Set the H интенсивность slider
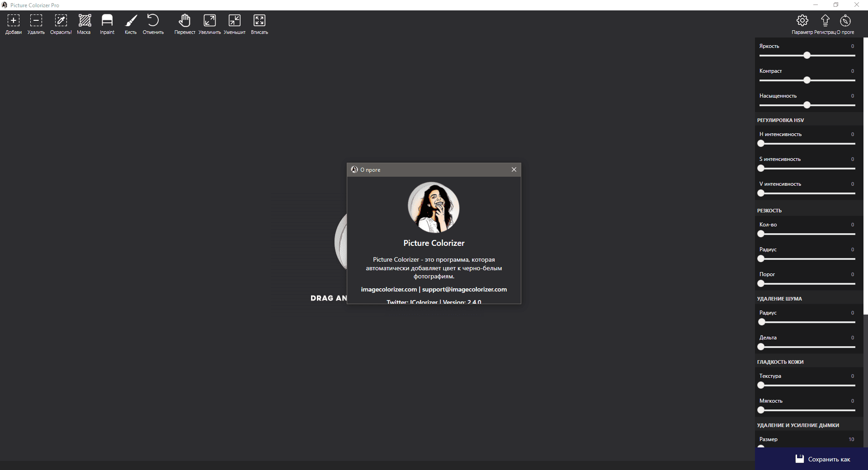 [761, 144]
